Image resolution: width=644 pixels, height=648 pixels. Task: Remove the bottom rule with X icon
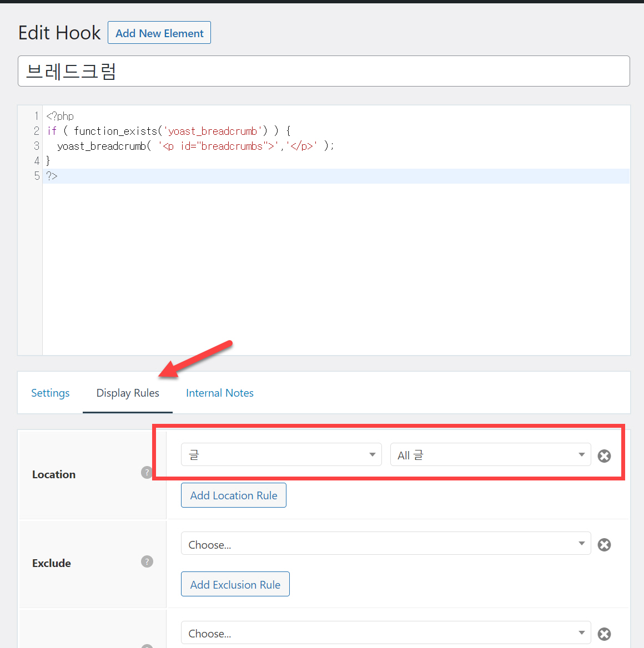604,634
